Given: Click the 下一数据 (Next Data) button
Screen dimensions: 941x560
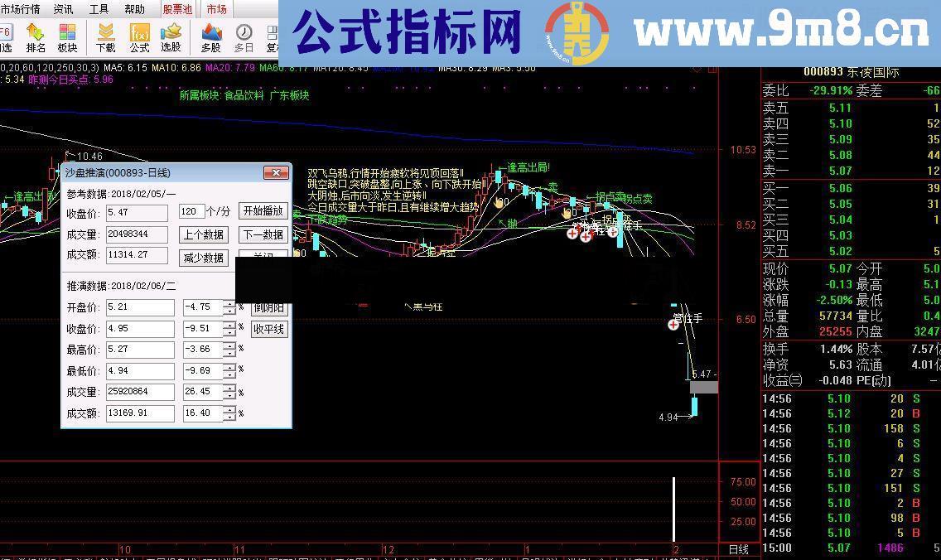Looking at the screenshot, I should pos(263,234).
